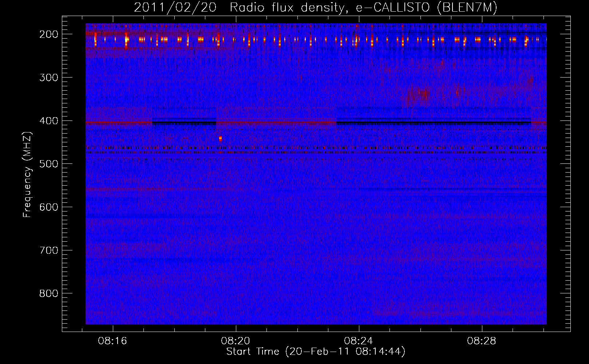This screenshot has height=364, width=589.
Task: Click the 700 frequency tick label
Action: (49, 250)
